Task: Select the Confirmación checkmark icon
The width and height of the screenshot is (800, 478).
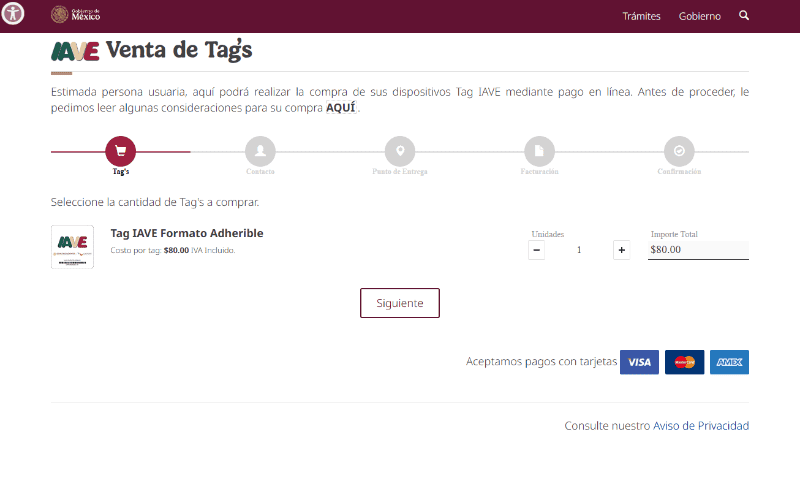Action: [x=679, y=152]
